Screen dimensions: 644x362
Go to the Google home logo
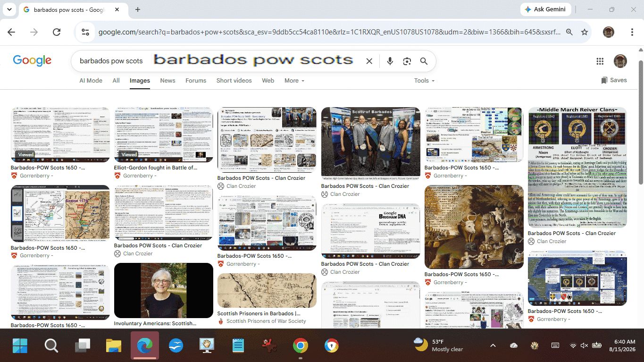pos(32,60)
